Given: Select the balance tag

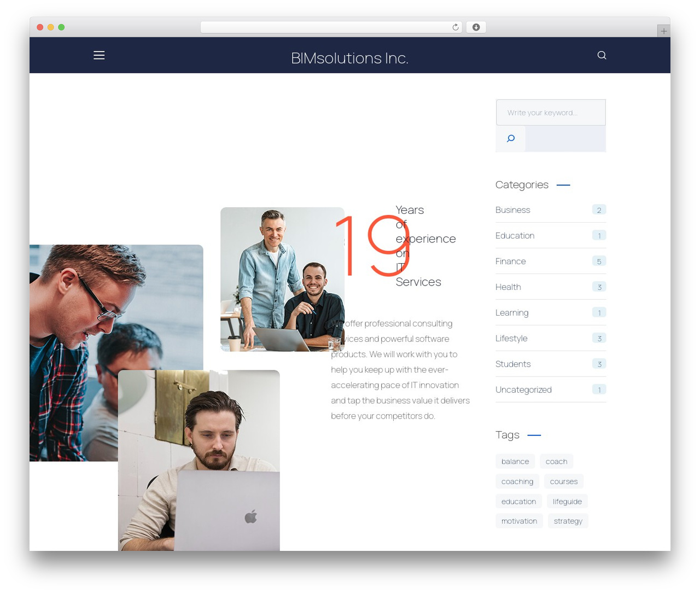Looking at the screenshot, I should pyautogui.click(x=515, y=461).
